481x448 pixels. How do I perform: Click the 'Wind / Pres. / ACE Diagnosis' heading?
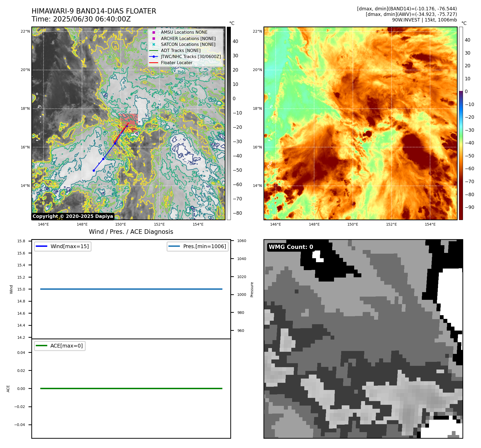131,232
